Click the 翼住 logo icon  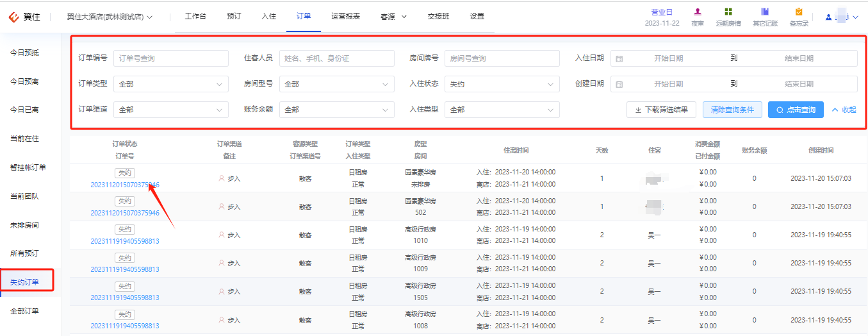pos(13,17)
